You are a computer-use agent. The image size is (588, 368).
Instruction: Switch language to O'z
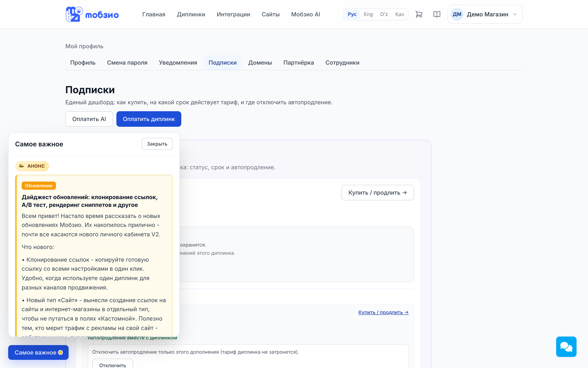384,14
